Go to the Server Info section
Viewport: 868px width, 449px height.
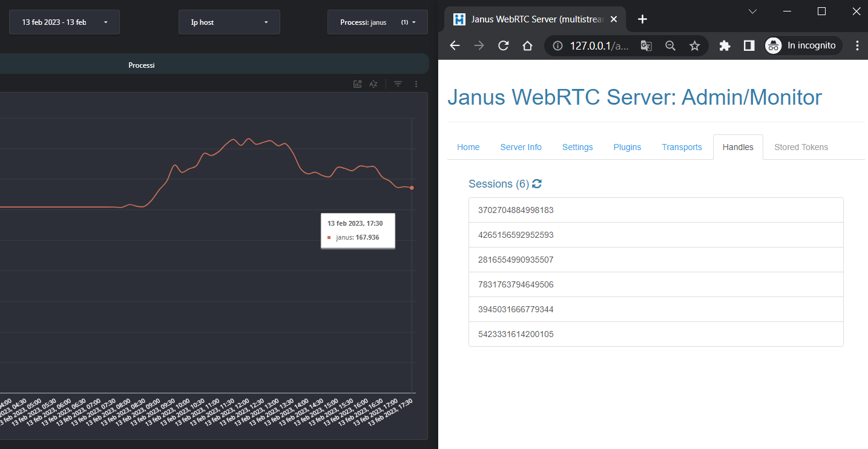point(521,147)
